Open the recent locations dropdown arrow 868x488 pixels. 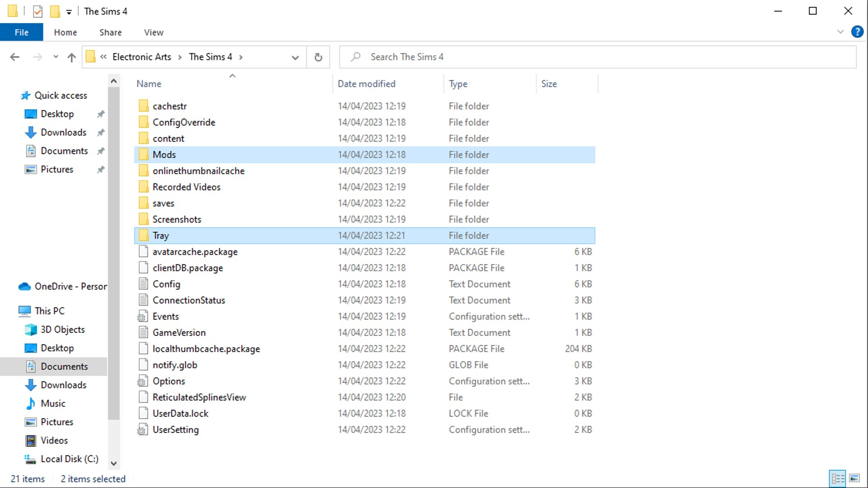56,57
